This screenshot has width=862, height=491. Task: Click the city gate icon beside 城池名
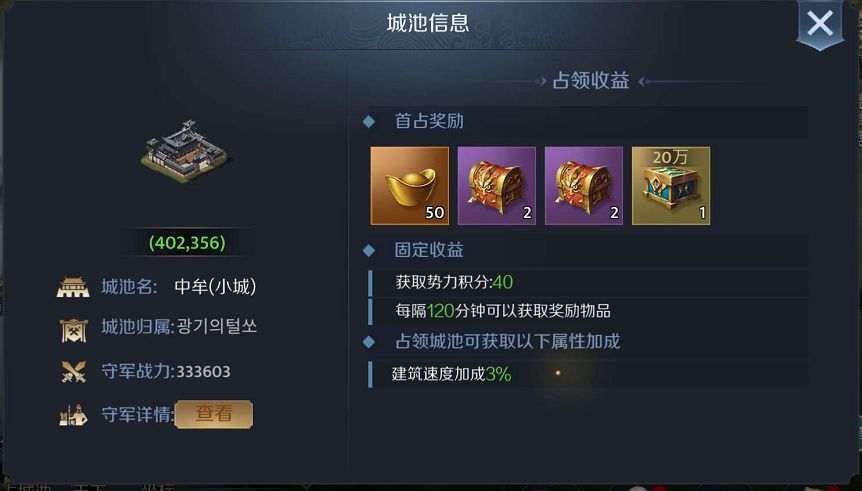pyautogui.click(x=73, y=286)
